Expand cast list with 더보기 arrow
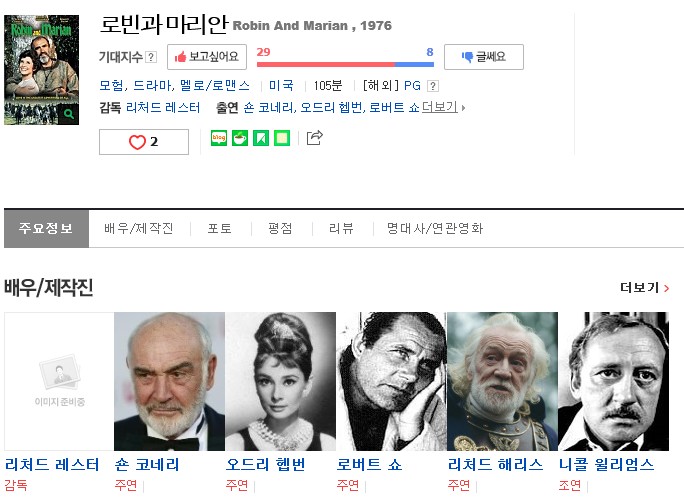The height and width of the screenshot is (502, 684). (443, 107)
